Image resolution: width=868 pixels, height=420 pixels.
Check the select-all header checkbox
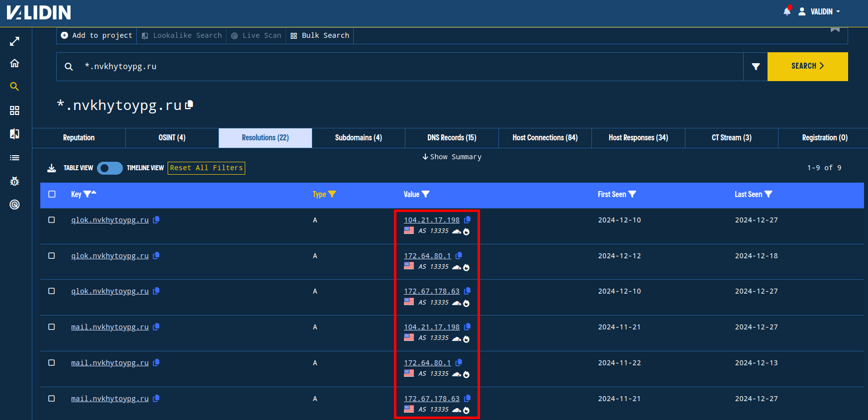[x=52, y=195]
